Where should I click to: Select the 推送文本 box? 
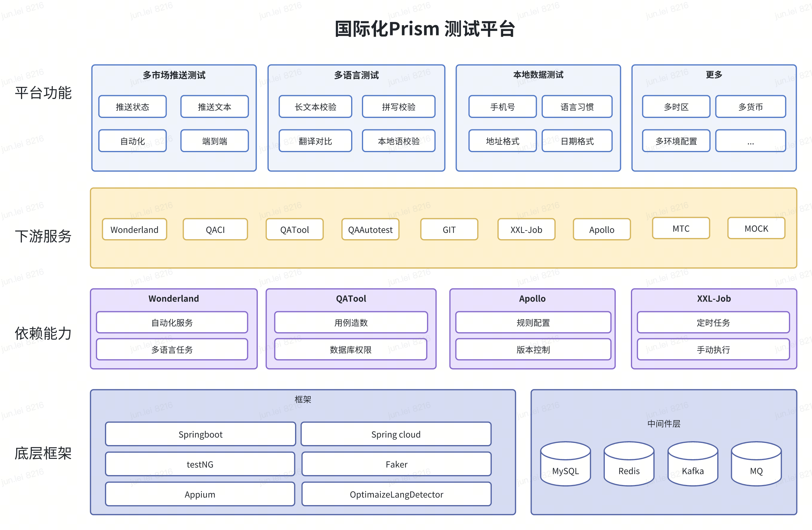[214, 107]
